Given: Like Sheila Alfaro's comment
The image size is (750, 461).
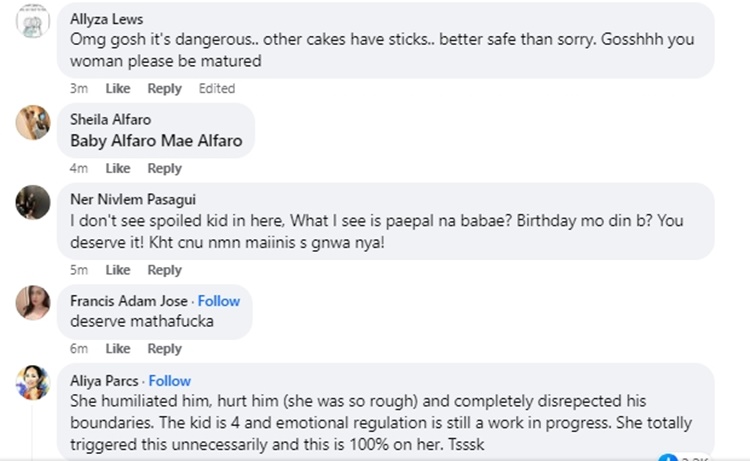Looking at the screenshot, I should click(x=118, y=168).
